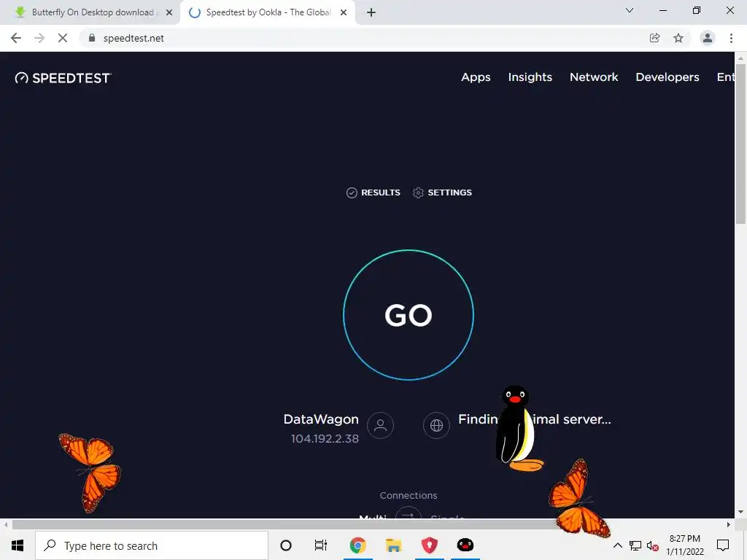This screenshot has width=747, height=560.
Task: Start the speed test with GO button
Action: (409, 315)
